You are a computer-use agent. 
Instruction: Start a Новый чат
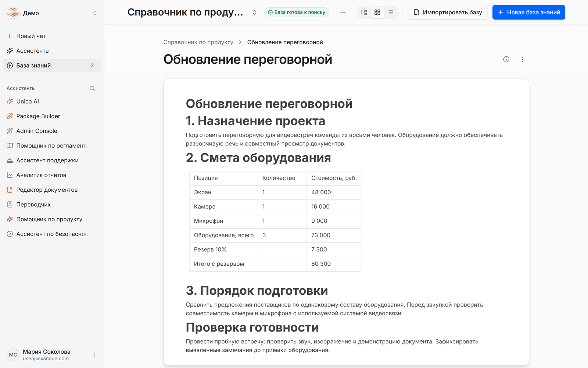pos(52,36)
